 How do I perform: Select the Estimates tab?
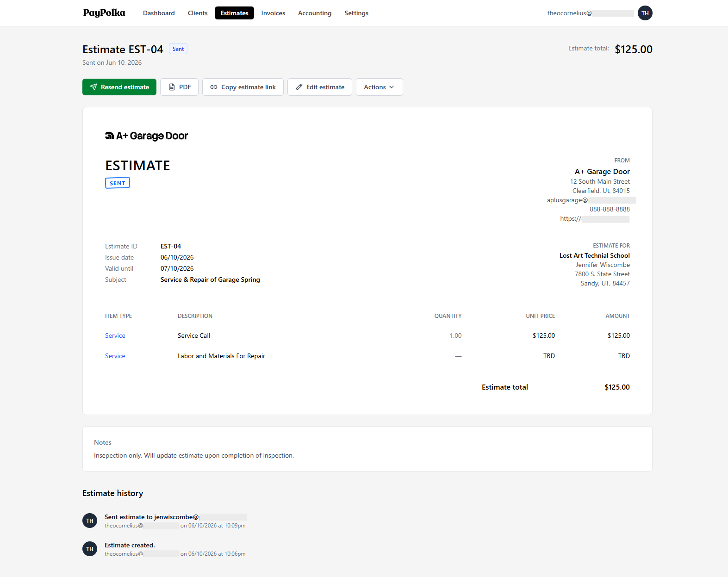pyautogui.click(x=234, y=13)
